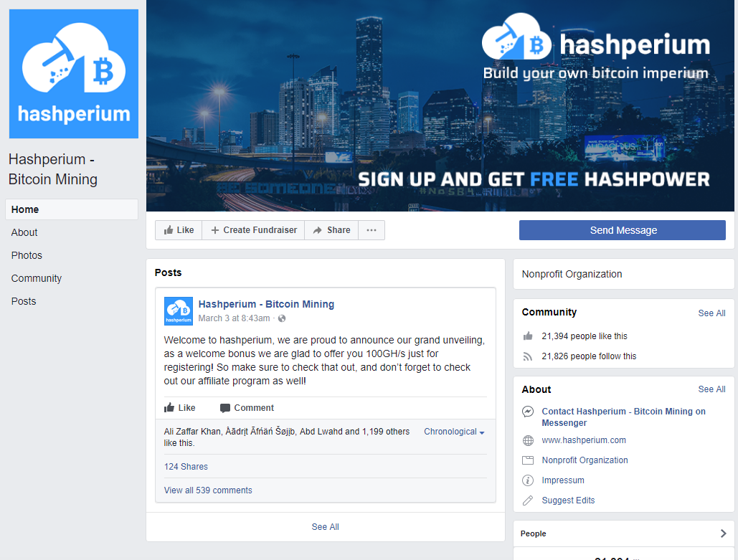
Task: Open Photos in the sidebar
Action: point(27,255)
